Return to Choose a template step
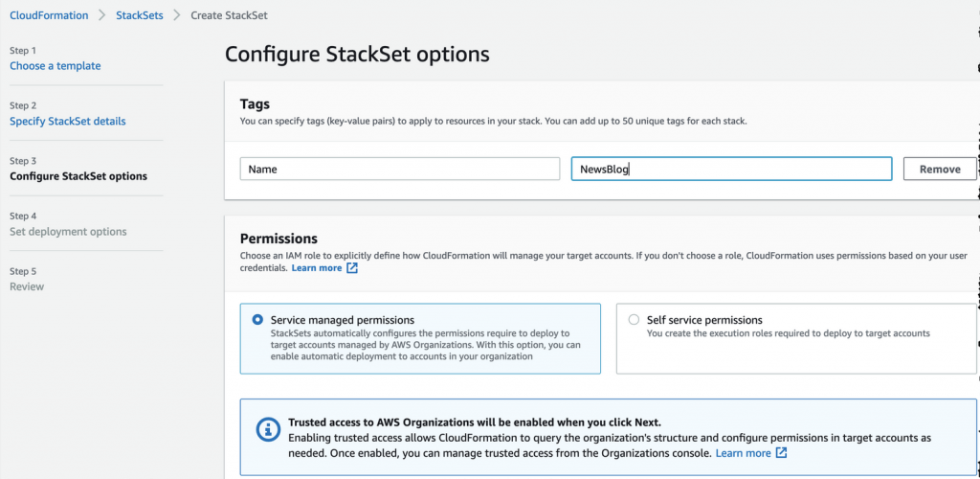 [x=55, y=66]
